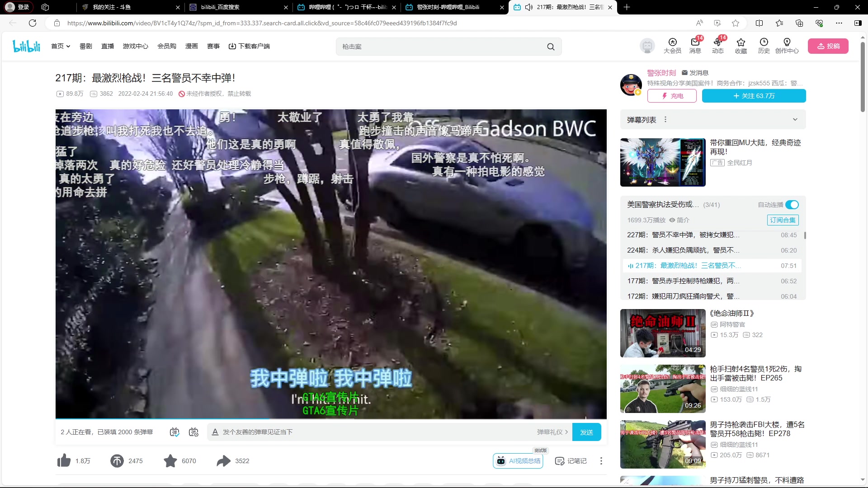This screenshot has height=488, width=868.
Task: Expand the danmaku list panel
Action: pyautogui.click(x=795, y=120)
